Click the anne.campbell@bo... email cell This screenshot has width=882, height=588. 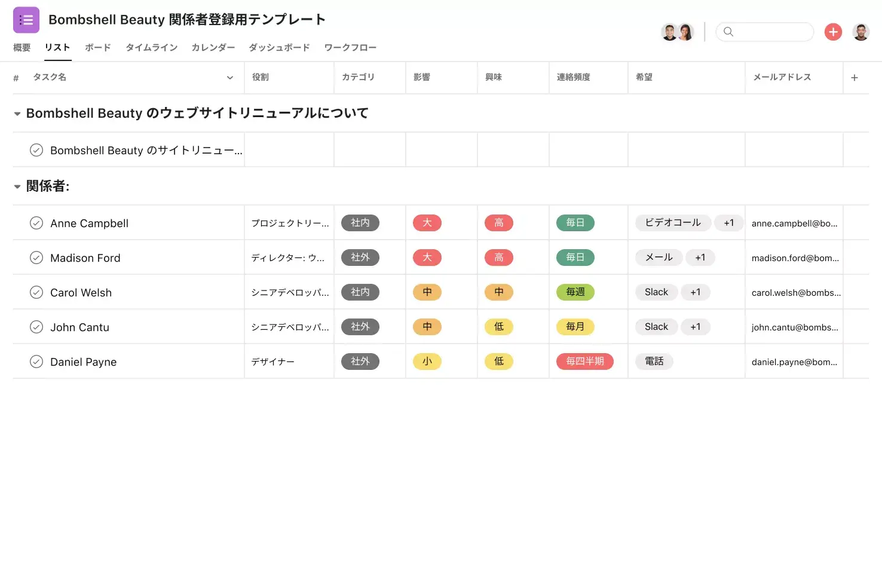tap(794, 223)
